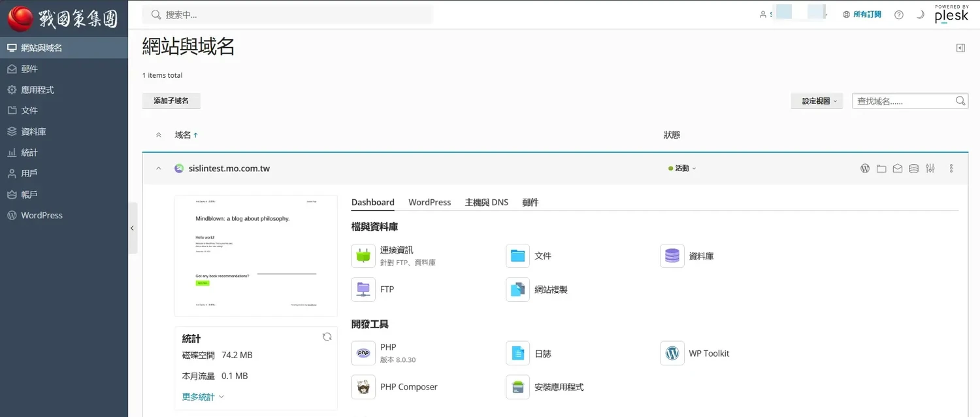Toggle dark mode moon icon
The height and width of the screenshot is (417, 980).
coord(920,14)
